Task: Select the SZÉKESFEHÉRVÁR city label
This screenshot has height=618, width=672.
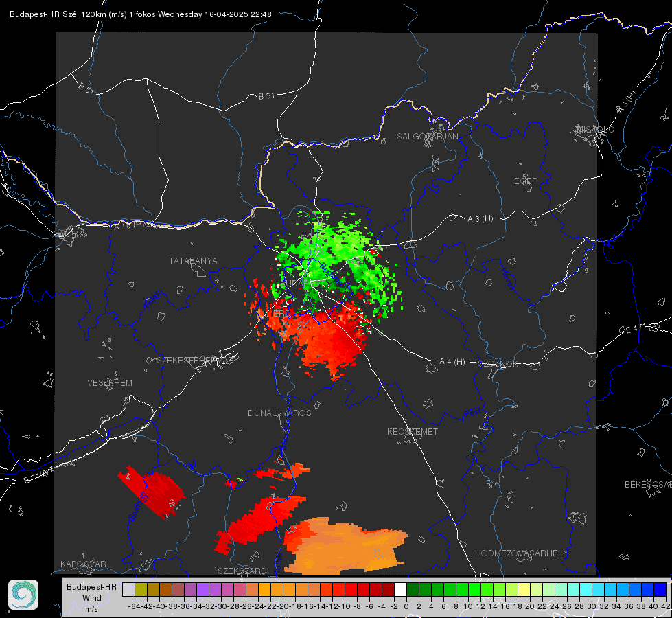Action: point(195,360)
